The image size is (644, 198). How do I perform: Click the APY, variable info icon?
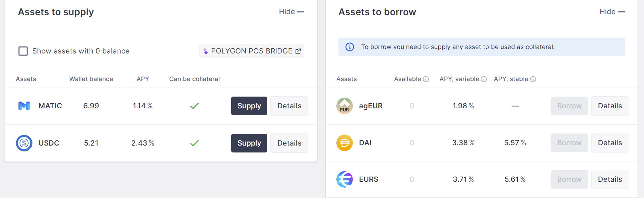coord(484,79)
